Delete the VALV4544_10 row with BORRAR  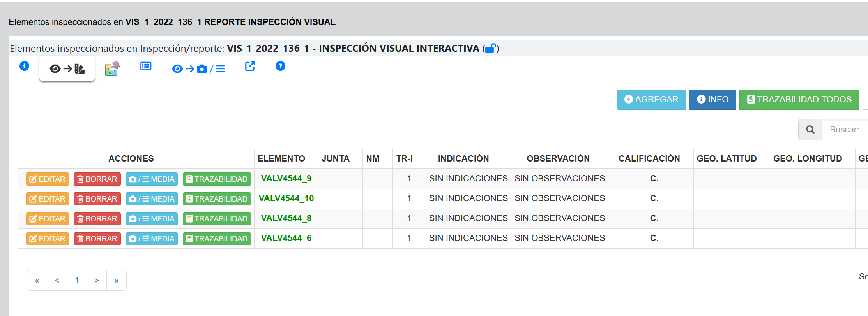pyautogui.click(x=97, y=199)
